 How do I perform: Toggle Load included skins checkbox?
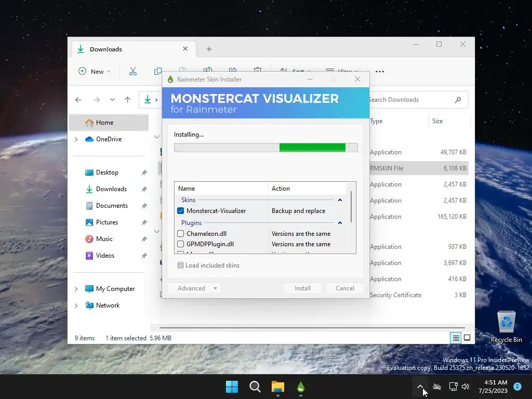point(180,265)
